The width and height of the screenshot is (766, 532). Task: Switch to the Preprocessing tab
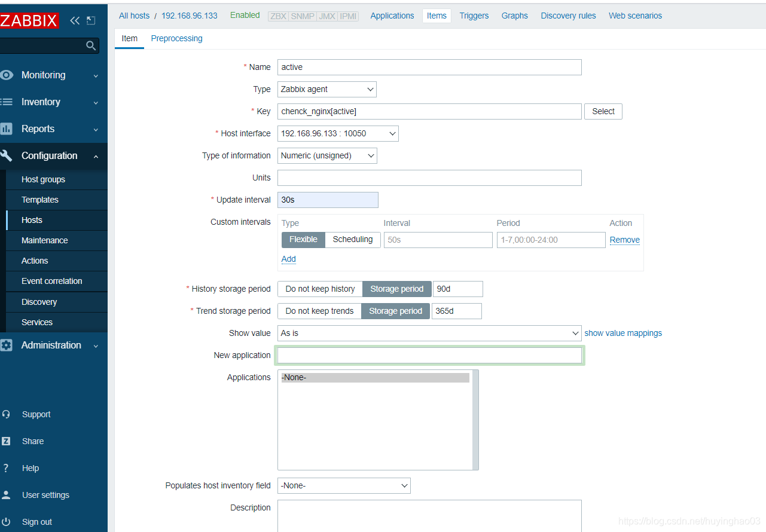176,38
